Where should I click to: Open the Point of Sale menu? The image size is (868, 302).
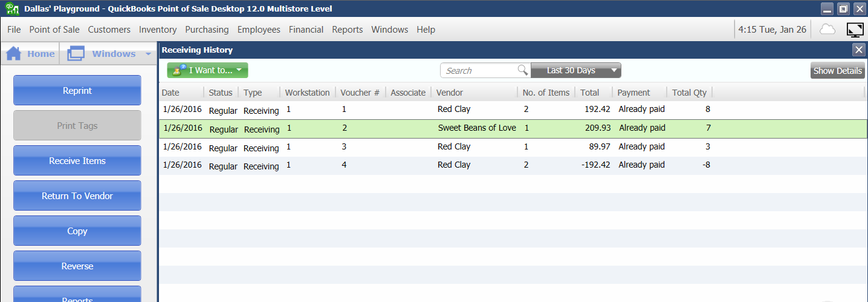54,30
